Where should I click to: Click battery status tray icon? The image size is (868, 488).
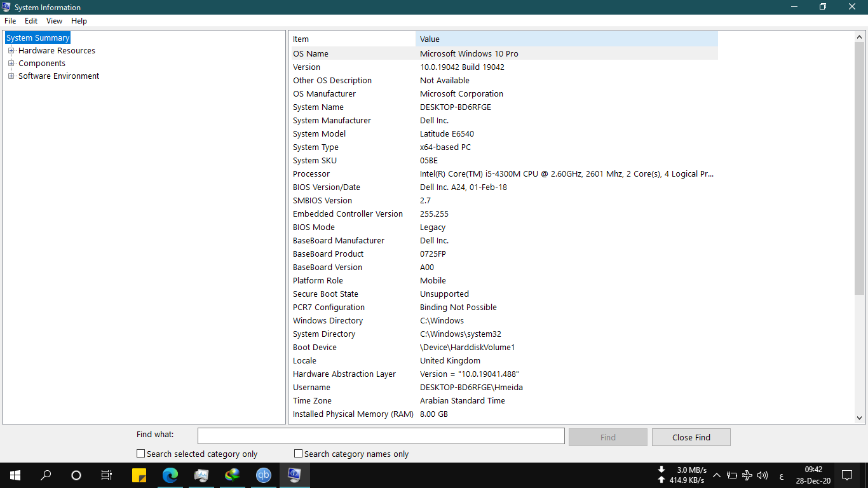[x=732, y=475]
